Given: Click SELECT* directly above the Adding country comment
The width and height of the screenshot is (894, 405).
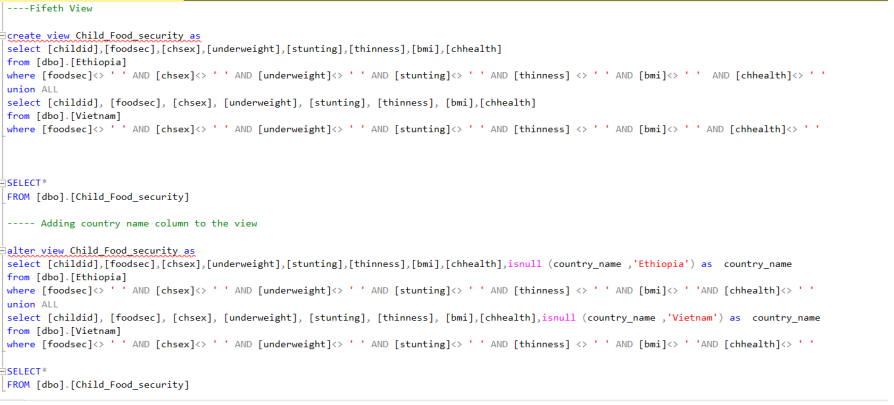Looking at the screenshot, I should (x=27, y=183).
